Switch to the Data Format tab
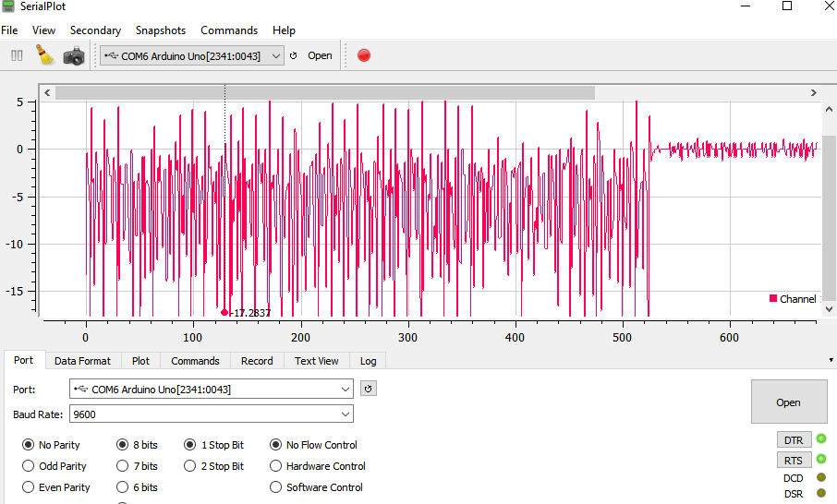The image size is (837, 504). [x=83, y=361]
